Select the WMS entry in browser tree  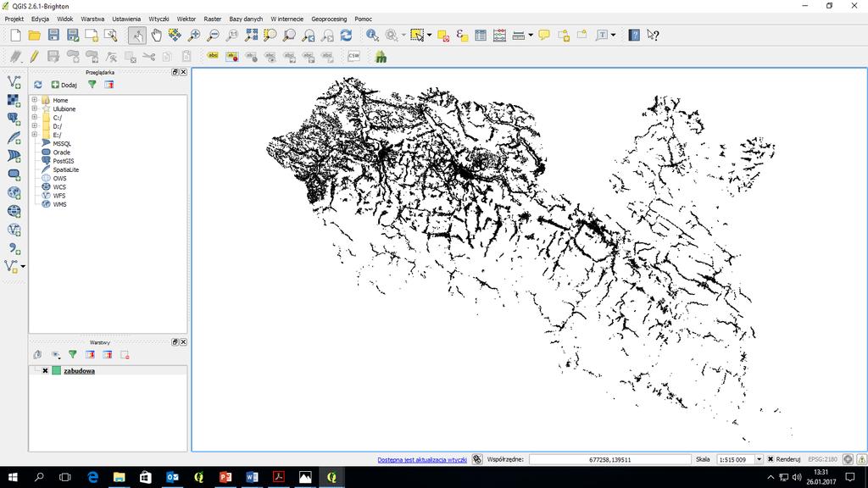coord(60,204)
